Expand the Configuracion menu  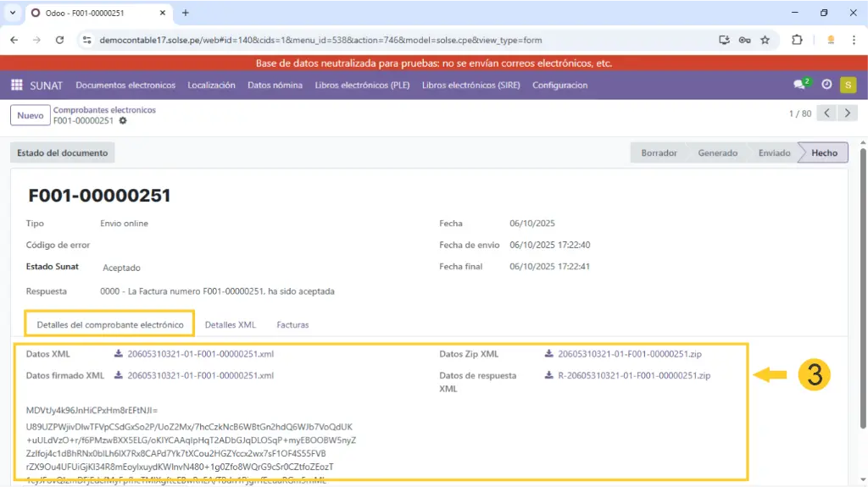tap(559, 85)
